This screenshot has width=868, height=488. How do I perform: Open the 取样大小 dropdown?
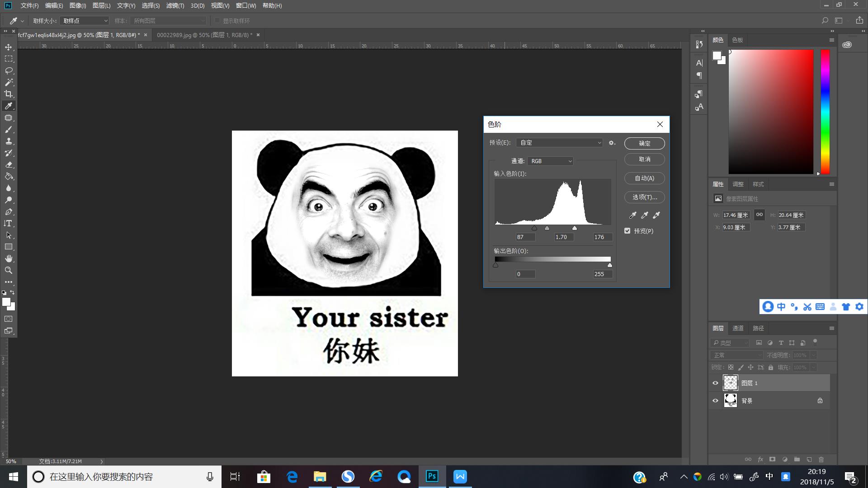[x=85, y=21]
